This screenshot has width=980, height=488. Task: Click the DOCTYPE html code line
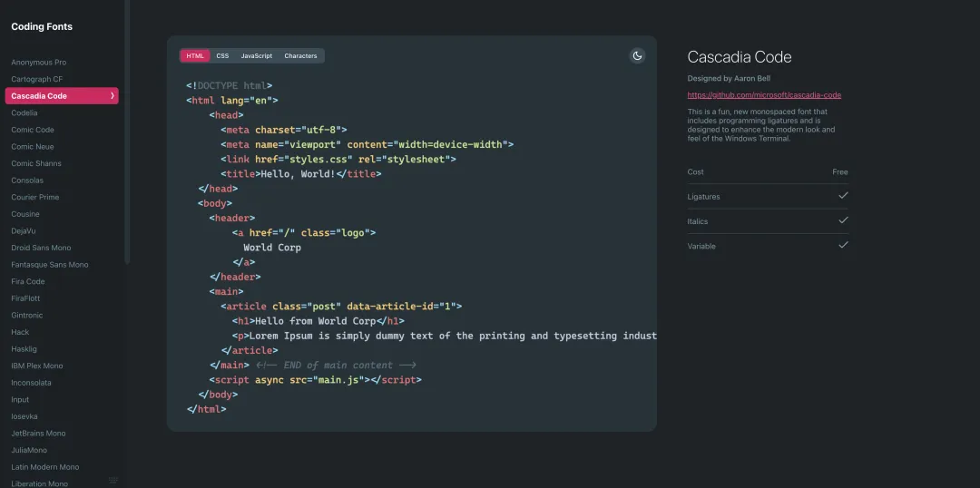coord(229,85)
